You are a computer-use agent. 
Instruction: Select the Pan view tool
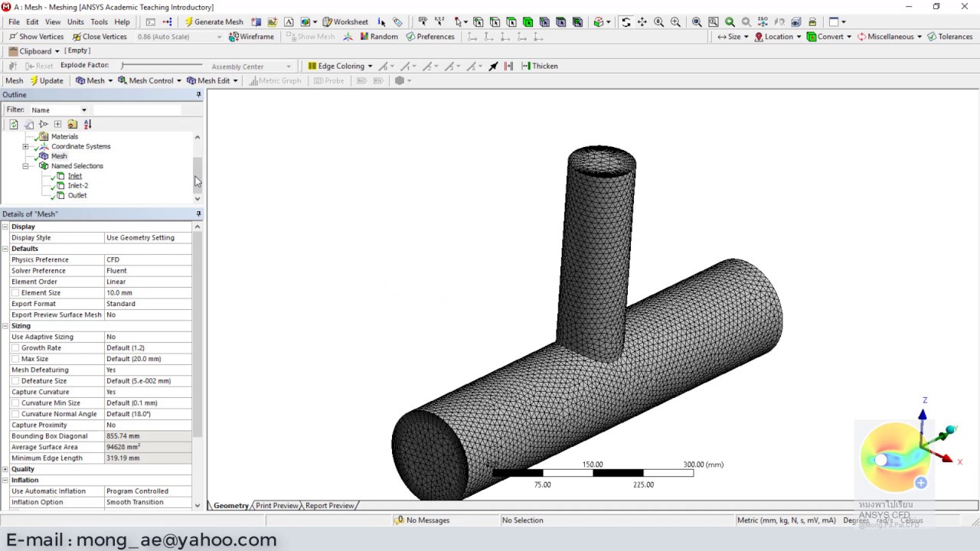pyautogui.click(x=642, y=21)
